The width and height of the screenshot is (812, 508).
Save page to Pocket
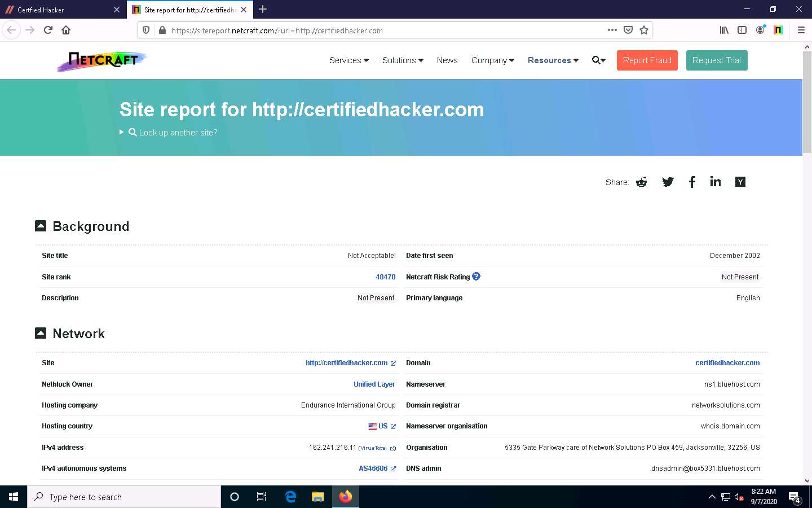[628, 30]
